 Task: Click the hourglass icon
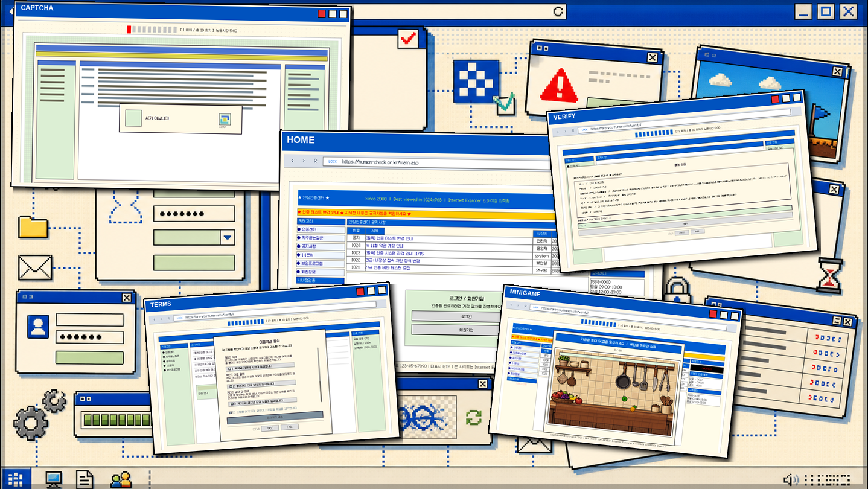pyautogui.click(x=829, y=275)
